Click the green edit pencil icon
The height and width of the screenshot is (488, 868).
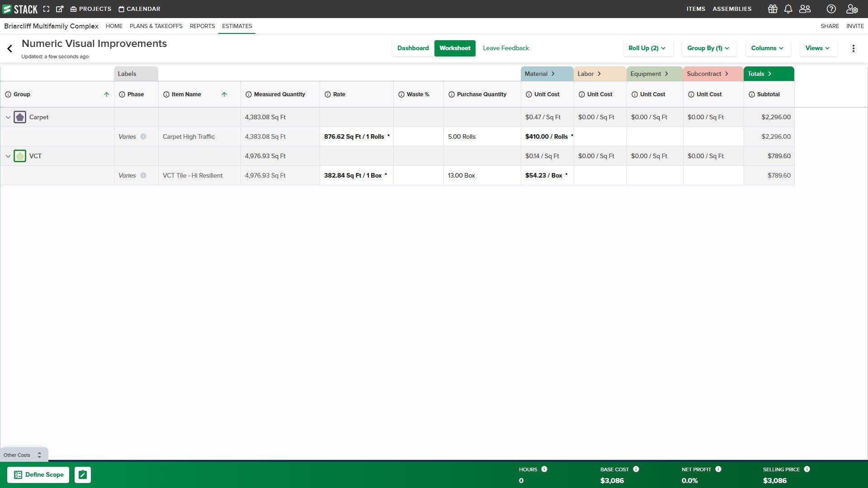[x=83, y=475]
